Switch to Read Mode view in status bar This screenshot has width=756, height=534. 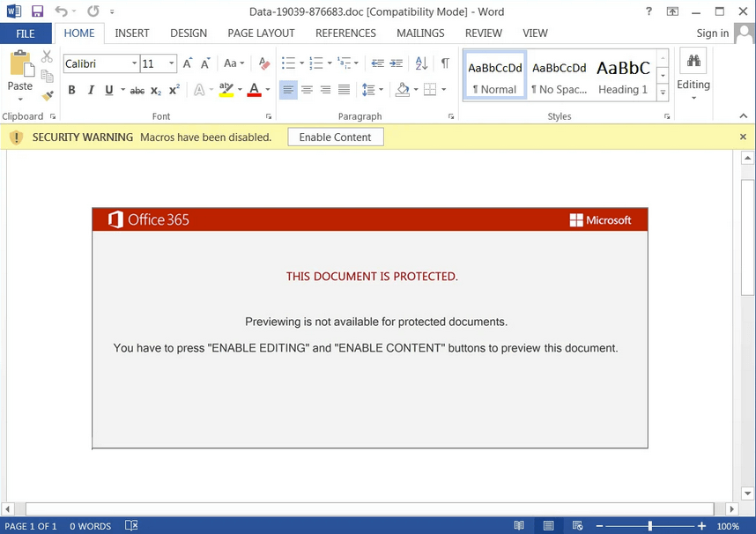[x=519, y=526]
